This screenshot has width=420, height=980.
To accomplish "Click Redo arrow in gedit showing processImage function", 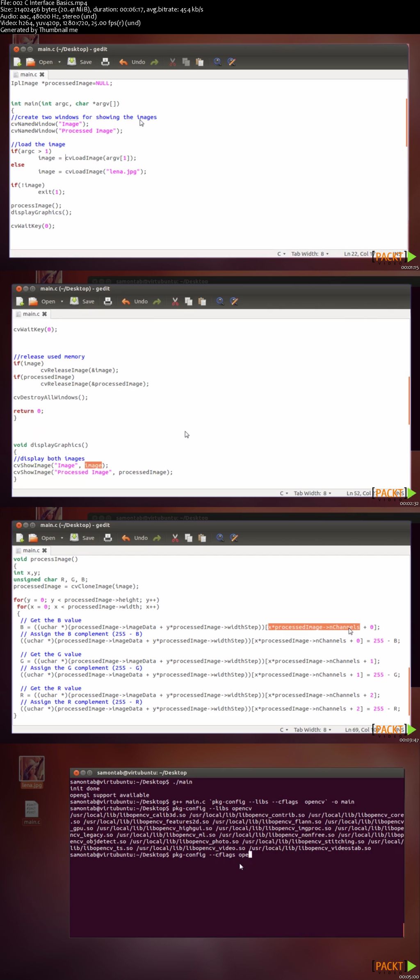I will pyautogui.click(x=157, y=538).
